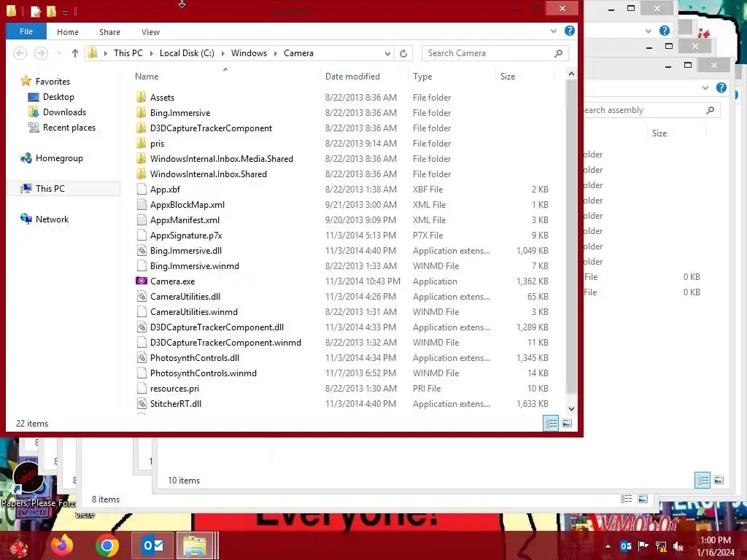Click the muted speaker icon in the system tray
Viewport: 747px width, 560px height.
[x=678, y=545]
